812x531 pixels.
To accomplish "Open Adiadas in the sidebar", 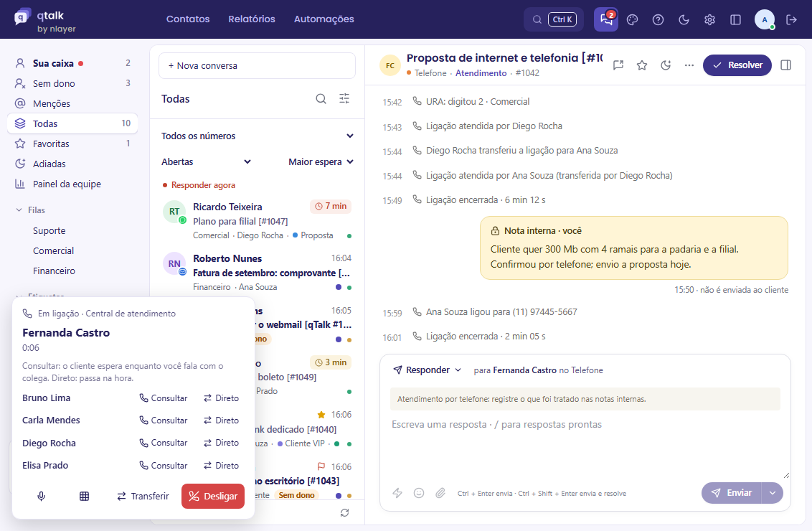I will (72, 164).
